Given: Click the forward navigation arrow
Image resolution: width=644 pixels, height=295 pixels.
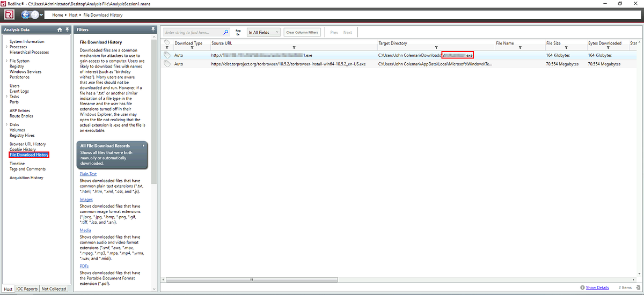Looking at the screenshot, I should [35, 14].
